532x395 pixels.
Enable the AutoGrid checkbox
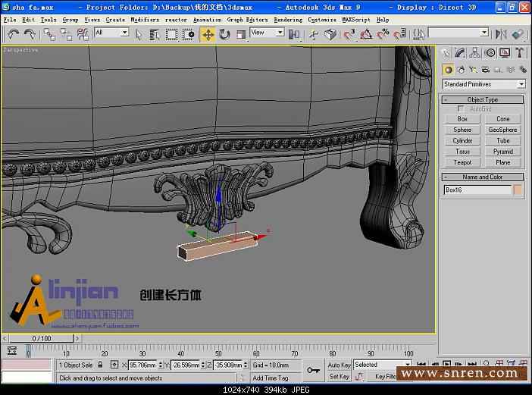462,109
